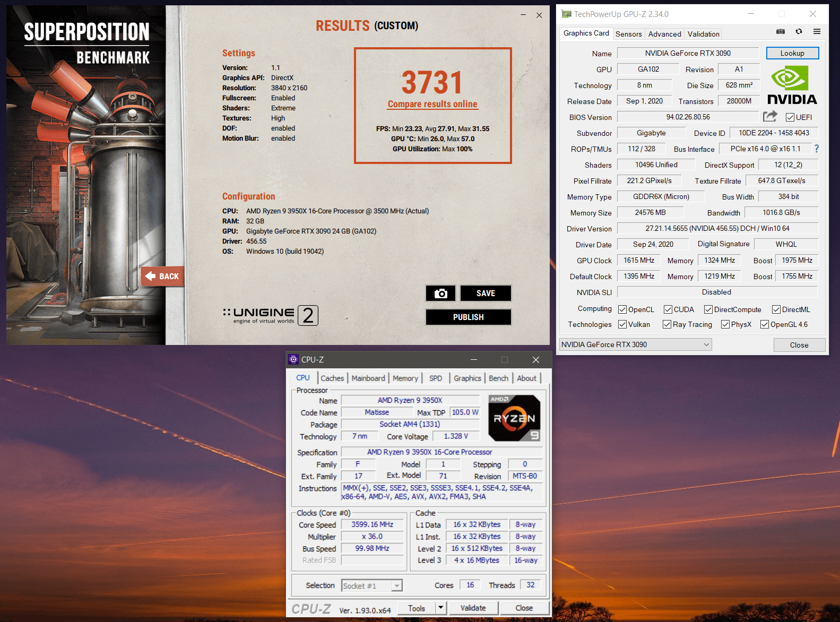Screen dimensions: 840x622
Task: Click the Validate button in CPU-Z
Action: tap(473, 608)
